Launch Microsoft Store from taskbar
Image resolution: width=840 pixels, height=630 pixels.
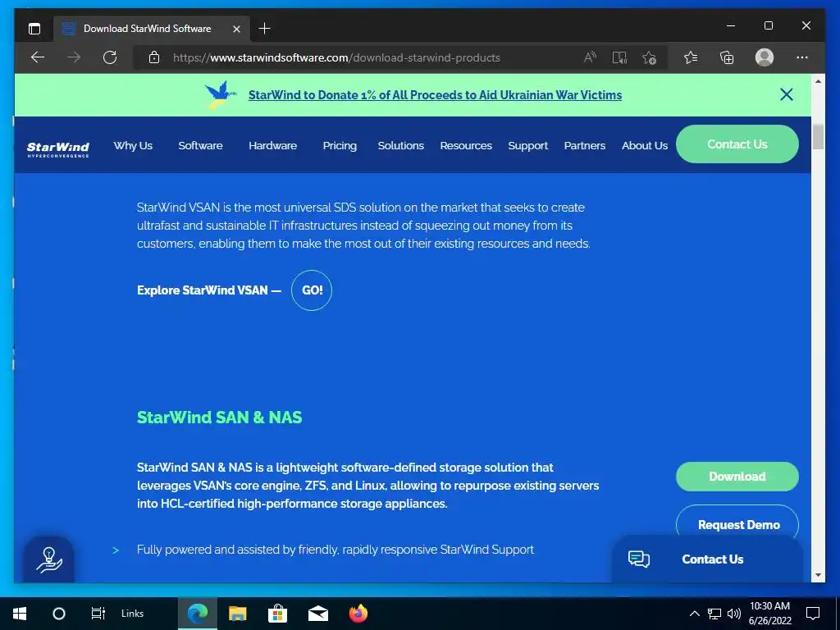tap(277, 614)
